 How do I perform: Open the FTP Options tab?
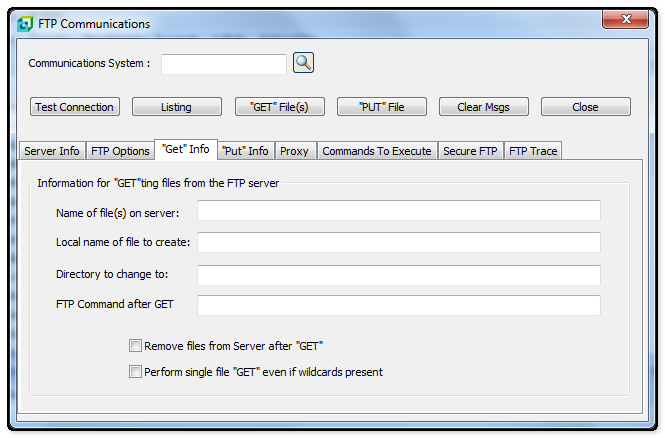[x=120, y=151]
